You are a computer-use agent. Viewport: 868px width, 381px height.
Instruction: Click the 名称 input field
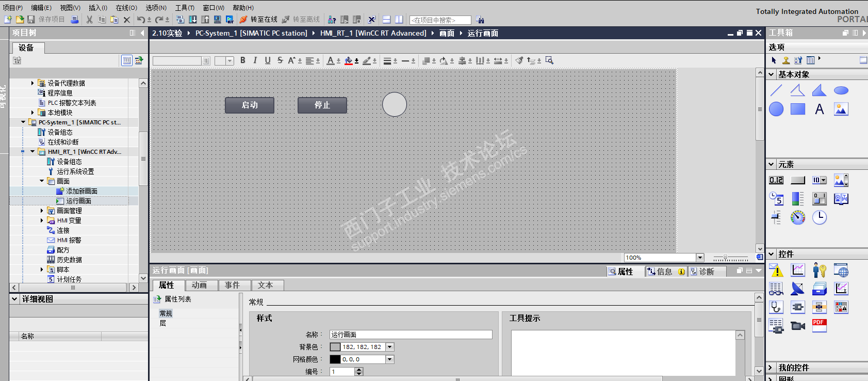(x=411, y=335)
